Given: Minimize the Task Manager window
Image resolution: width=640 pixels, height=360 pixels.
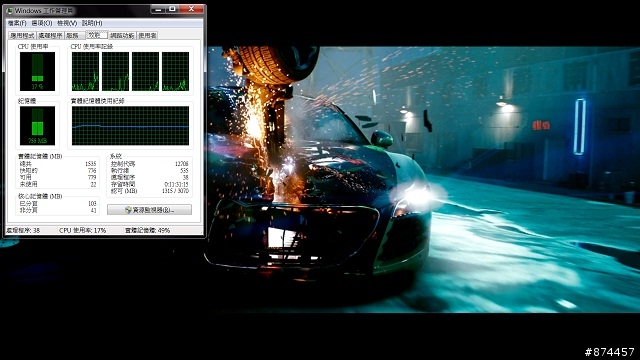Looking at the screenshot, I should tap(158, 9).
